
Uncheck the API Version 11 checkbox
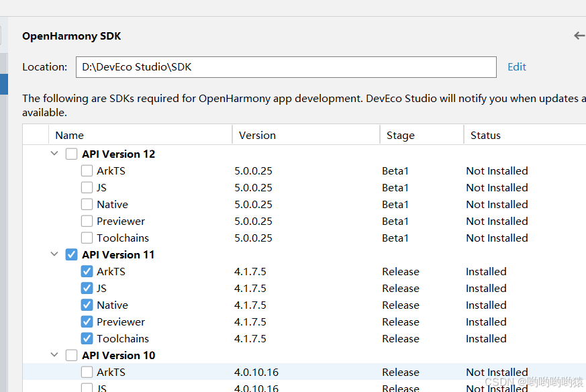pos(71,255)
